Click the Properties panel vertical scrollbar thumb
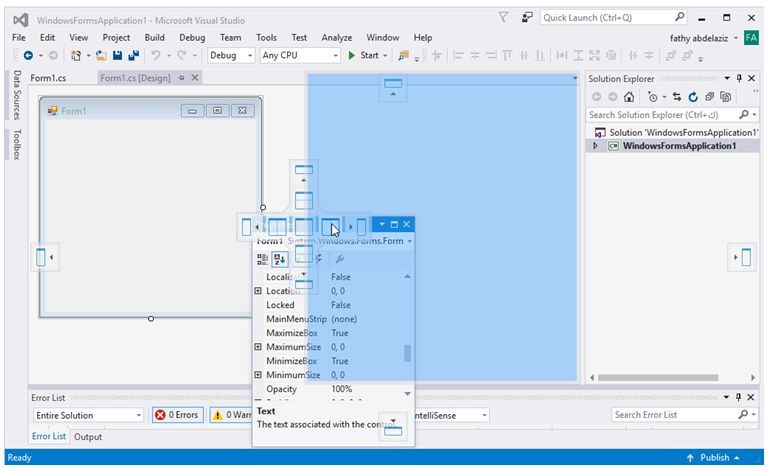 click(407, 353)
